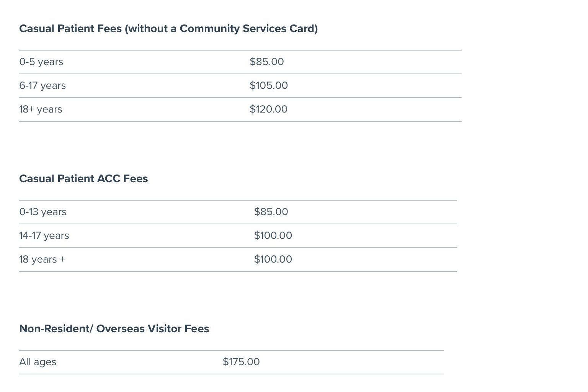Select the 0-13 years row label
Screen dimensions: 588x392
coord(42,212)
